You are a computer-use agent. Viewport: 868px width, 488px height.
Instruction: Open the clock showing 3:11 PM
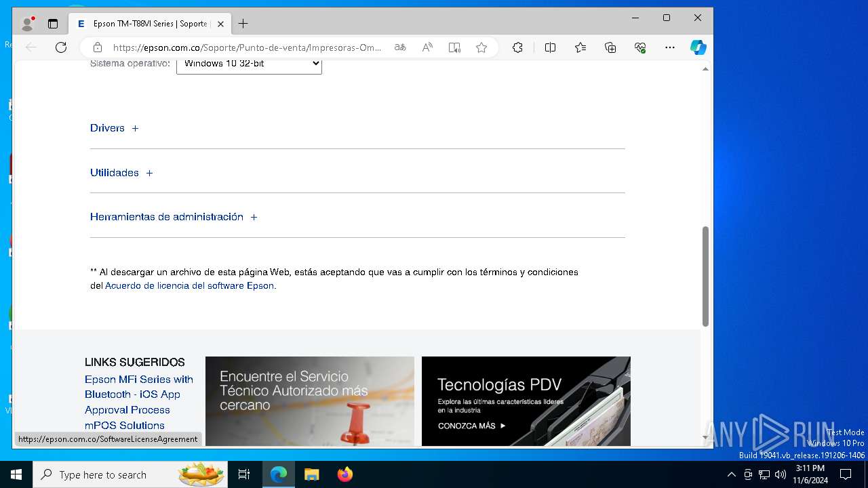810,474
